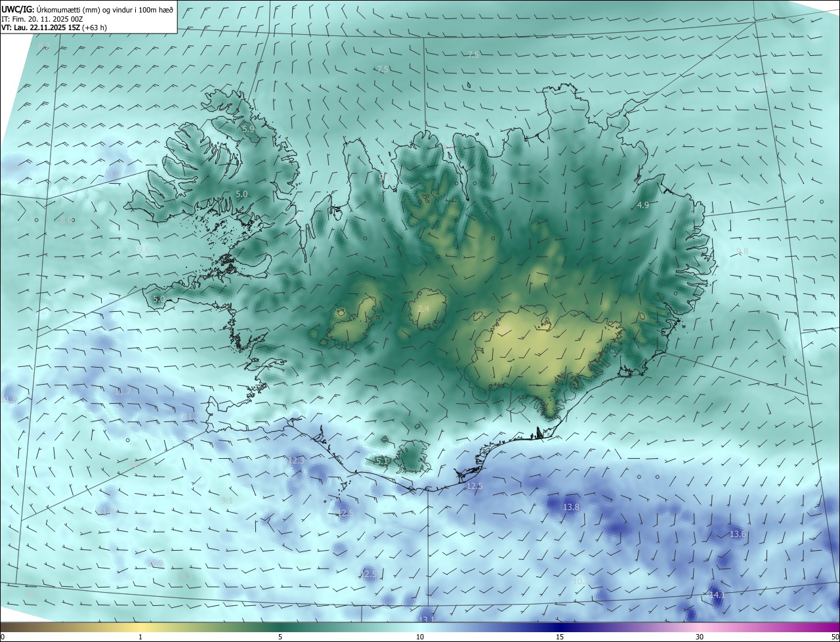Click the 13.8 value label on the map
840x642 pixels.
click(x=571, y=507)
